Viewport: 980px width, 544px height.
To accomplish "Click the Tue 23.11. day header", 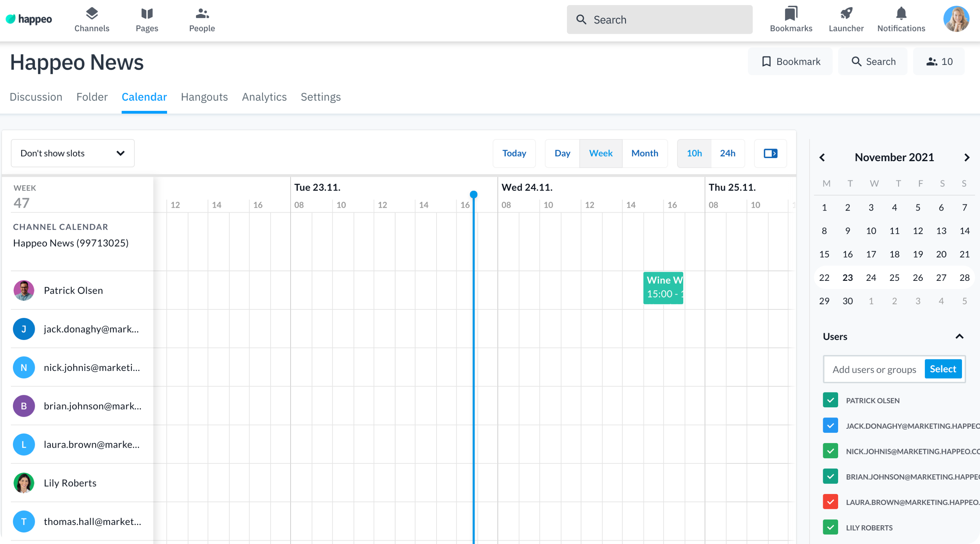I will 317,187.
